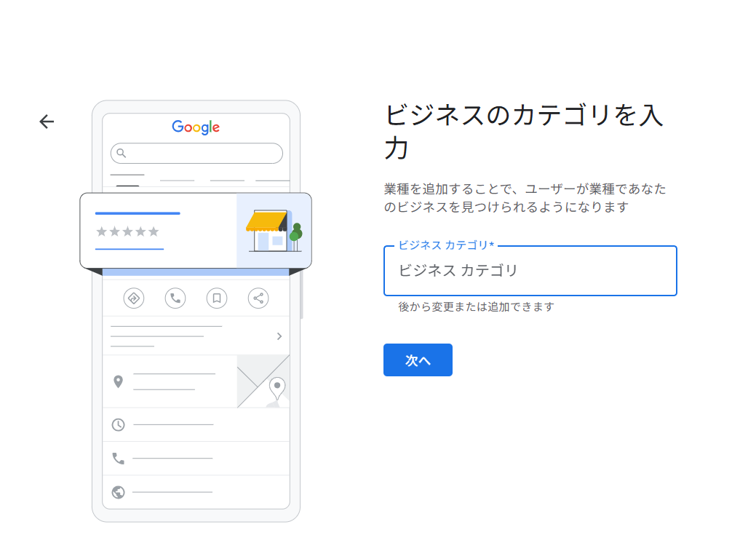
Task: Expand the chevron arrow in mockup
Action: (x=279, y=336)
